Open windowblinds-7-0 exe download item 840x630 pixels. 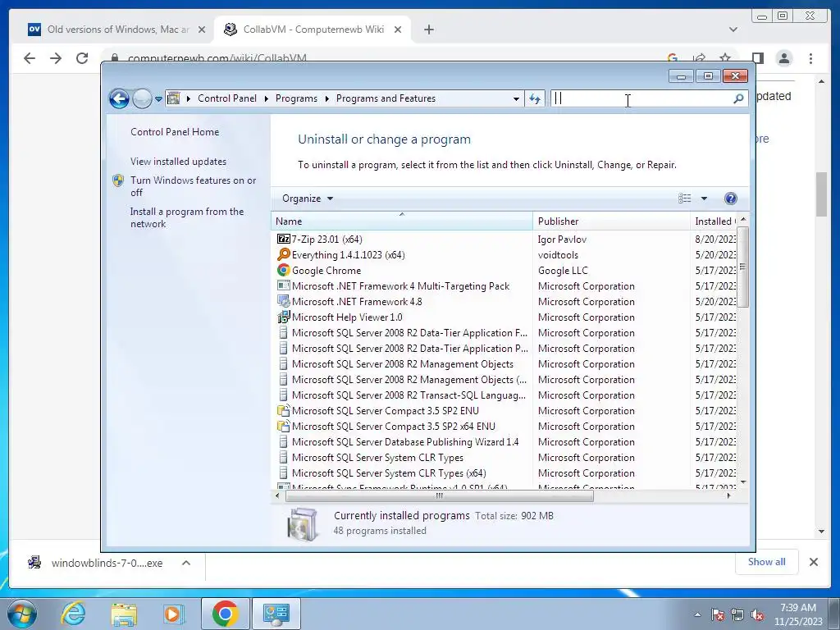(x=97, y=563)
